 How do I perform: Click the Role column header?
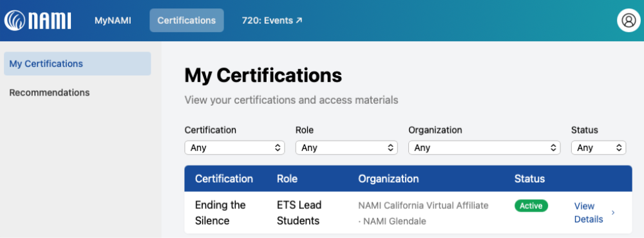coord(287,179)
